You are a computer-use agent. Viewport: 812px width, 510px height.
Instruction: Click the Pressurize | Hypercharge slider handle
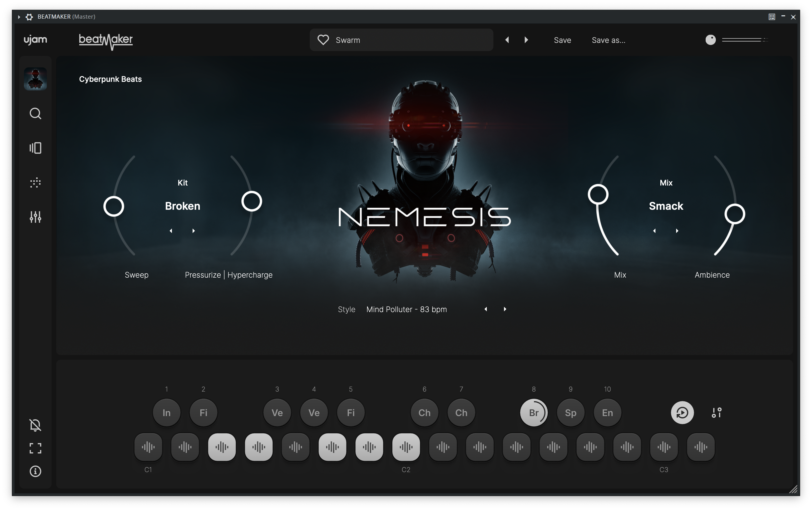(251, 201)
